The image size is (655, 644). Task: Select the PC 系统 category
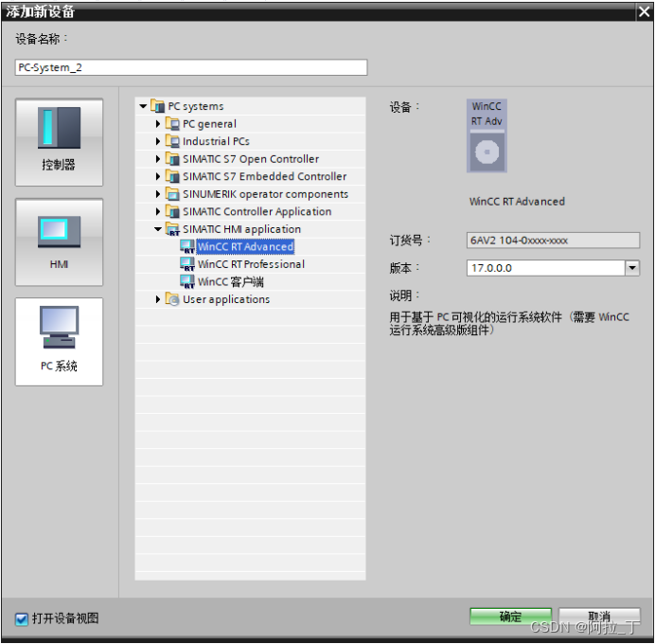coord(59,342)
